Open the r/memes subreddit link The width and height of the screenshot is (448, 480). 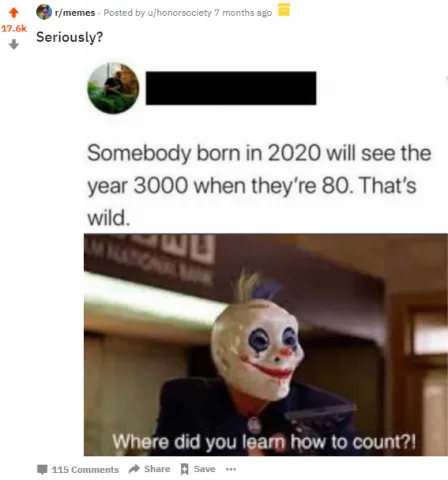(x=75, y=13)
